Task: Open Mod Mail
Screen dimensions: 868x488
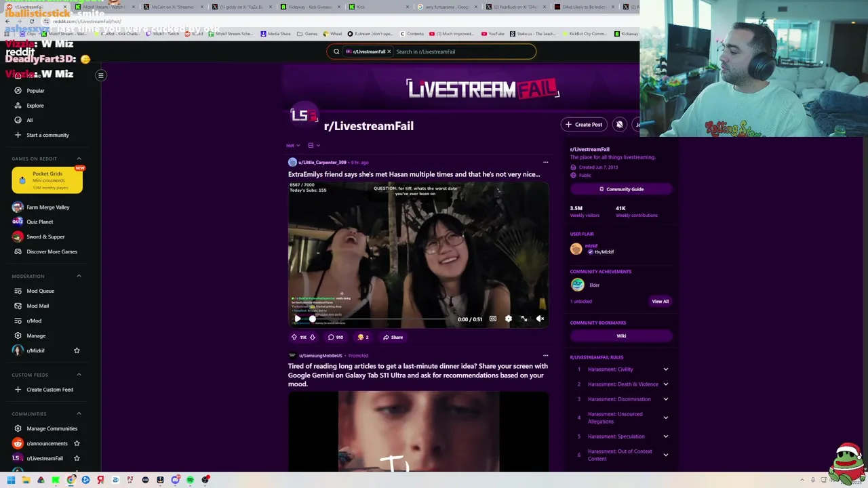Action: click(31, 306)
